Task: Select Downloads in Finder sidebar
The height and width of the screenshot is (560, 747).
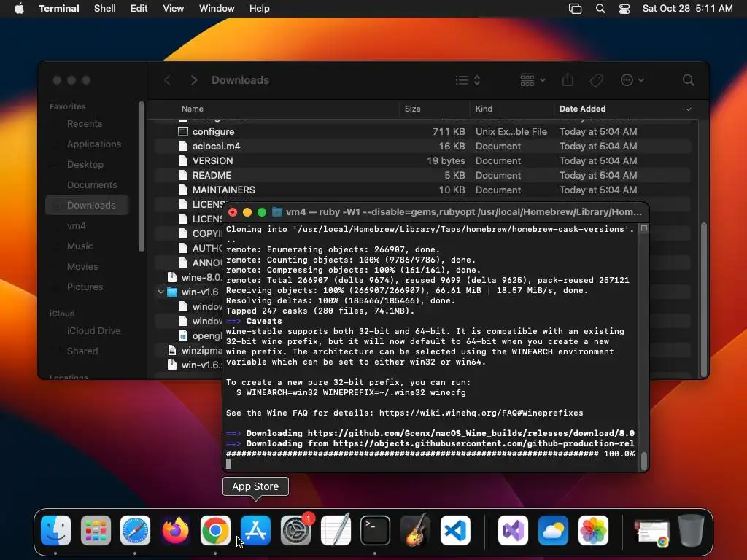Action: (87, 205)
